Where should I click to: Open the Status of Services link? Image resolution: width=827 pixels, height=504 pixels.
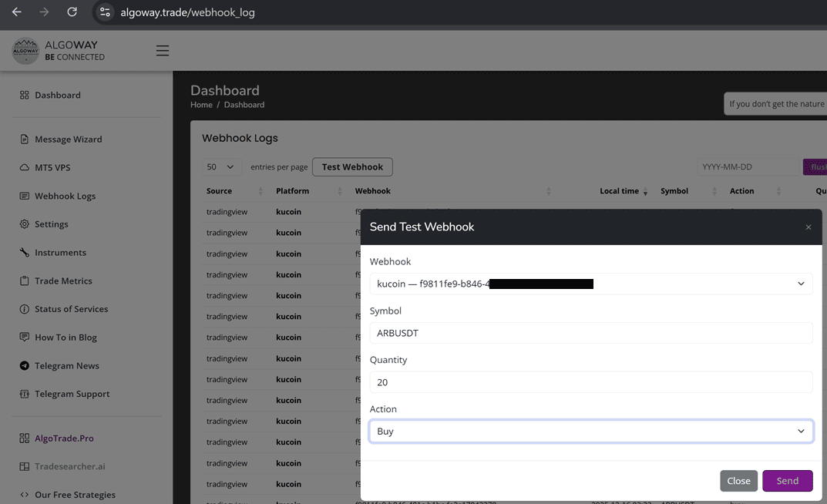71,309
